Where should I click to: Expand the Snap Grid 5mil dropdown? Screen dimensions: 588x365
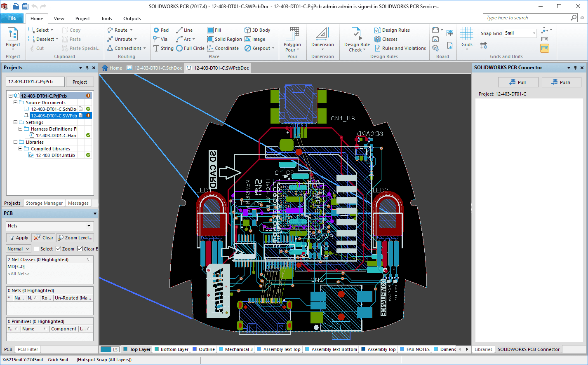[x=534, y=33]
